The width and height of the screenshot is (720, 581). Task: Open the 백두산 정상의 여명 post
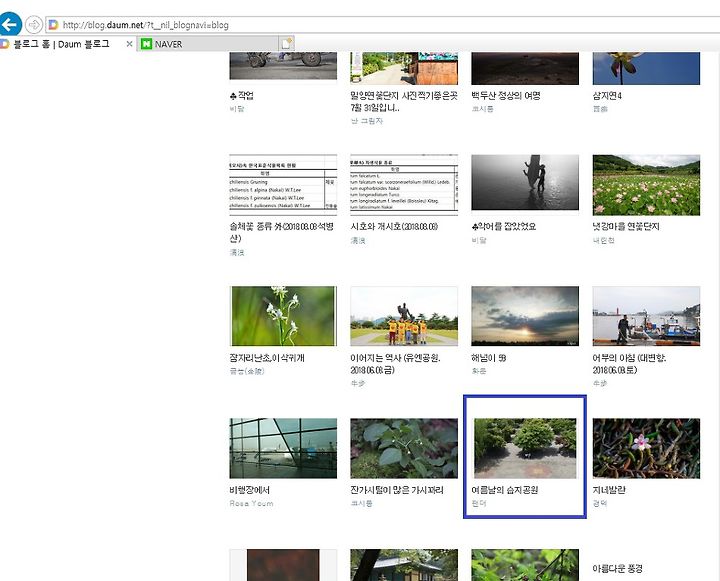(506, 96)
